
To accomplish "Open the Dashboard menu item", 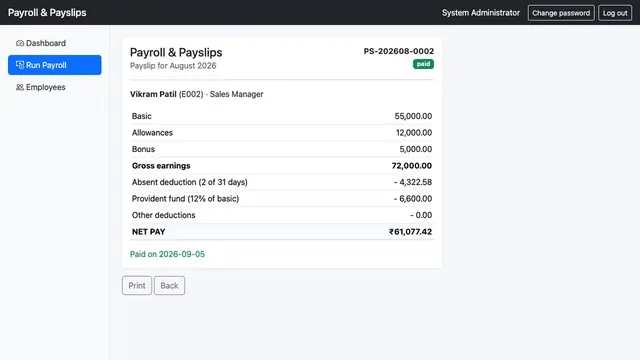I will pyautogui.click(x=55, y=43).
